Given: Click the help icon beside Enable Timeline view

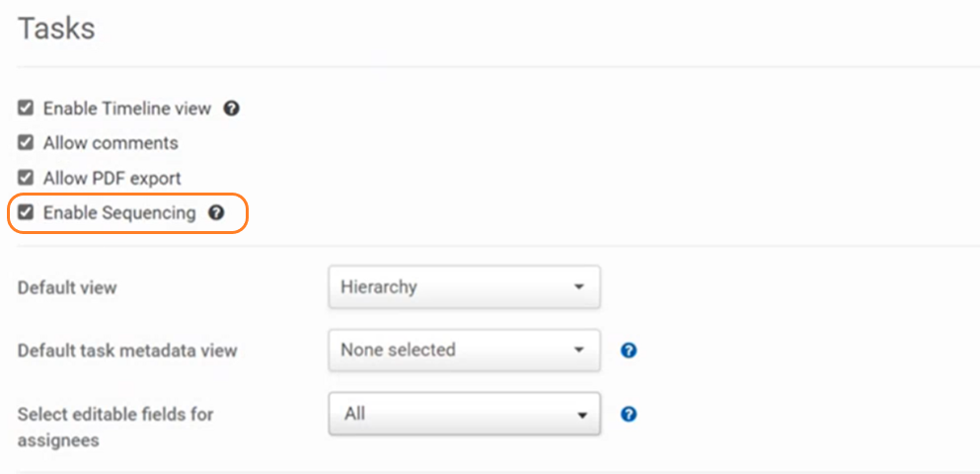Looking at the screenshot, I should (x=232, y=109).
